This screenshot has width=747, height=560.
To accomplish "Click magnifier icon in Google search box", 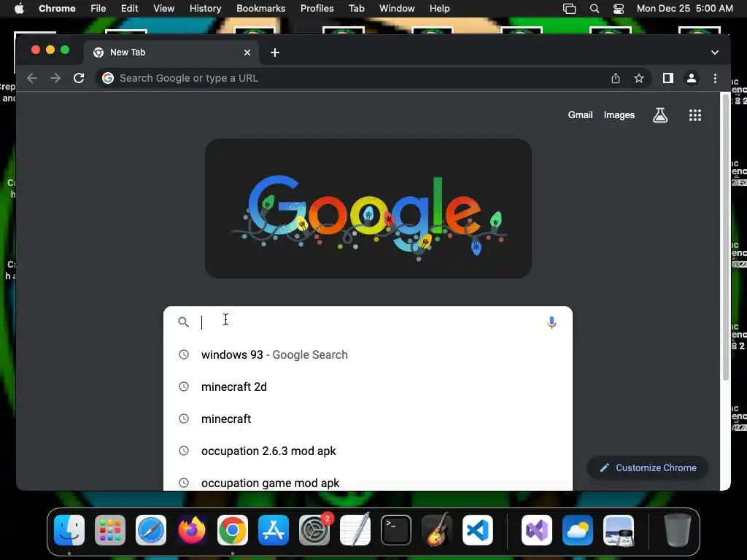I will [x=183, y=322].
